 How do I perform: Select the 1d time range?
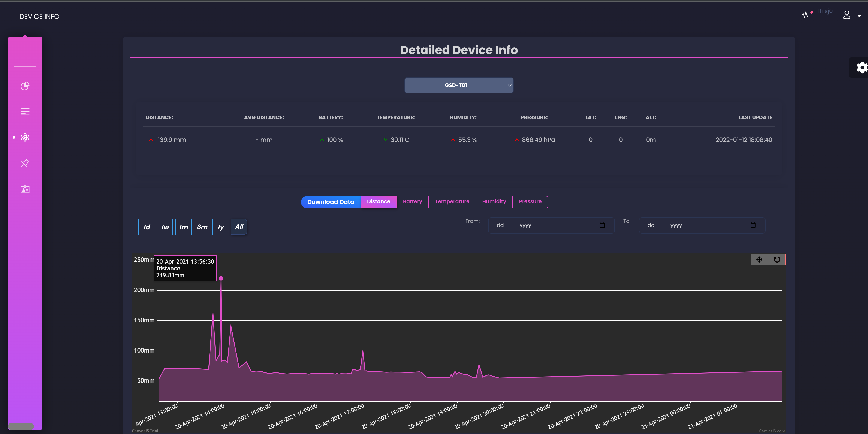146,227
